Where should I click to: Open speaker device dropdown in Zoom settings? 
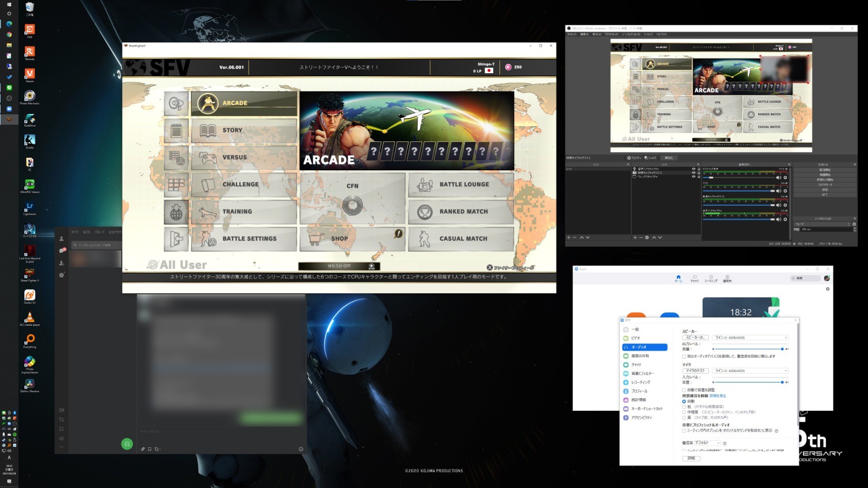click(x=751, y=338)
